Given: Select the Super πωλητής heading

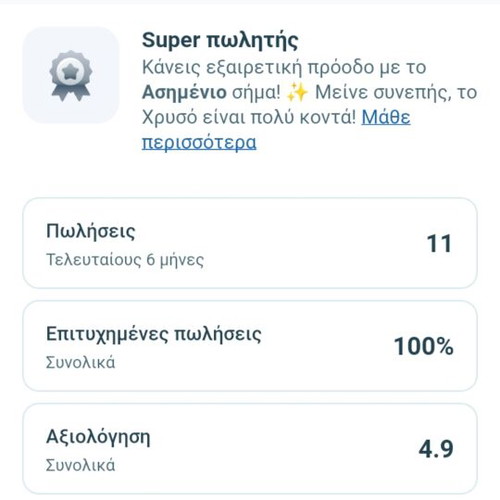Looking at the screenshot, I should coord(220,41).
